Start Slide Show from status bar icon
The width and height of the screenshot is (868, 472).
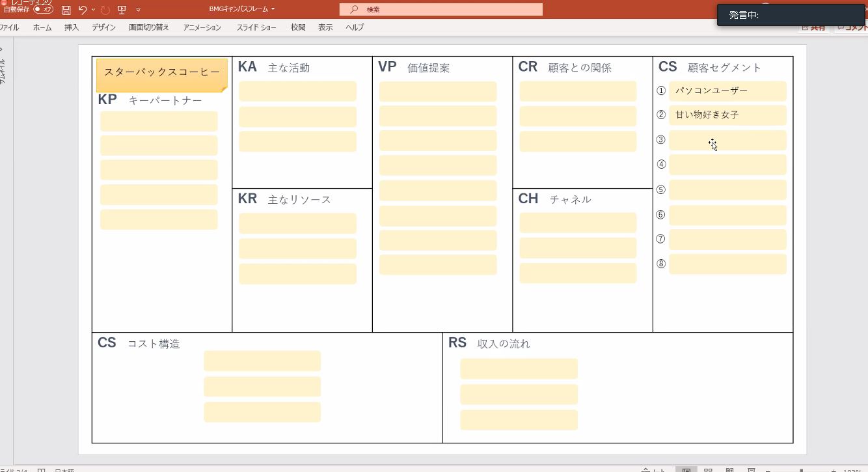751,469
